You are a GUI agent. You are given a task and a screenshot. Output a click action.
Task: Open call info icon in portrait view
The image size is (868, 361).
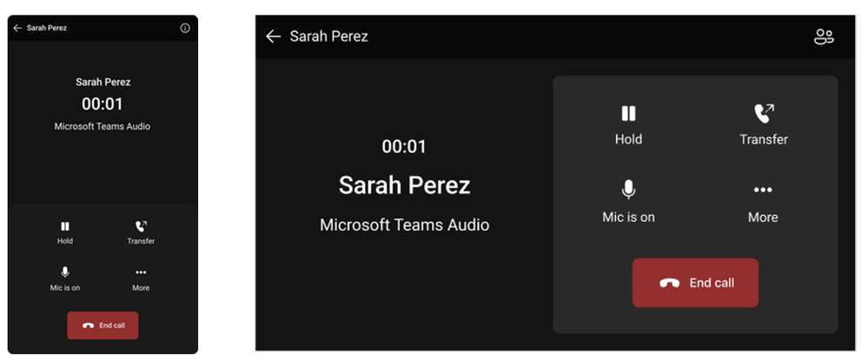coord(185,28)
